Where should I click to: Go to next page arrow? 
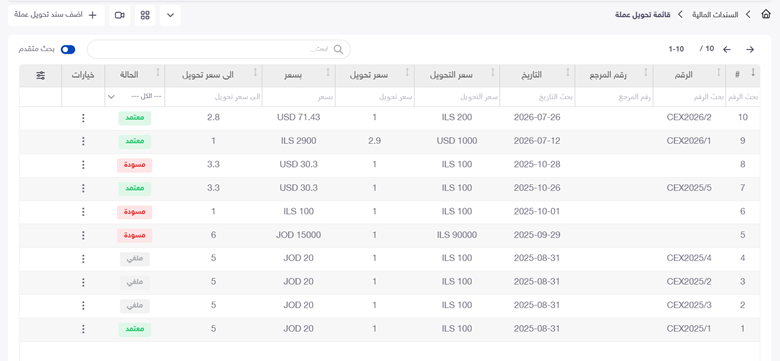[x=750, y=49]
